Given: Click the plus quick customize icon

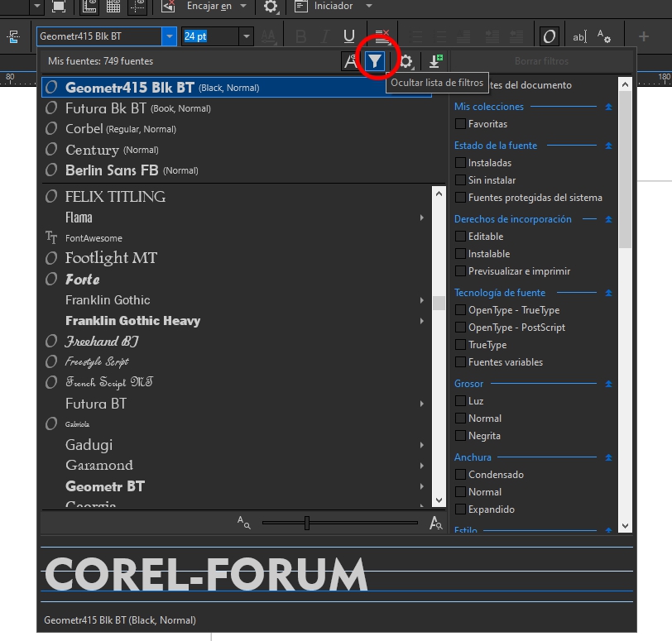Looking at the screenshot, I should (643, 36).
